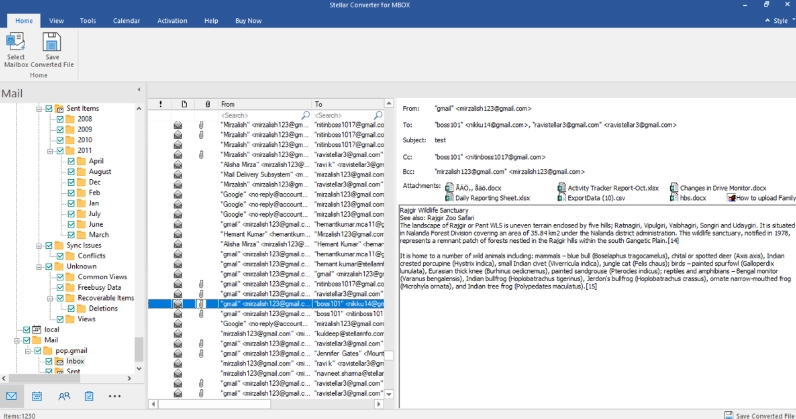Switch to the Home ribbon tab

[24, 21]
